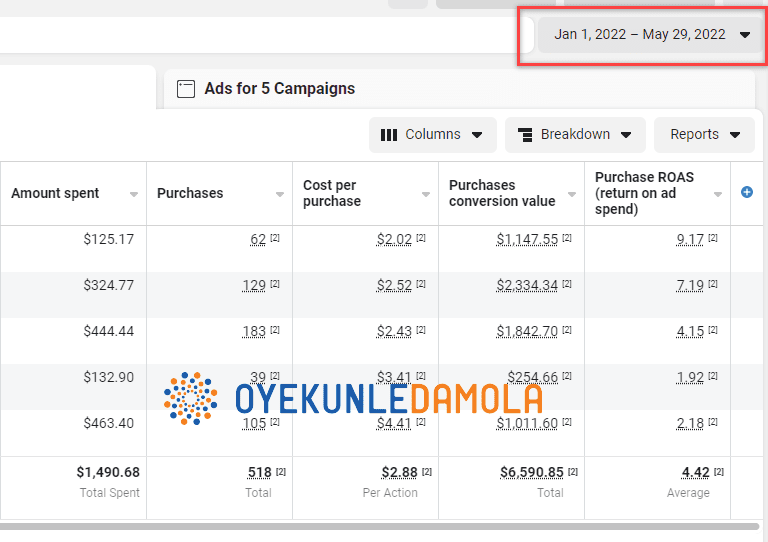Click the $324.77 amount spent cell
This screenshot has height=542, width=768.
pos(108,285)
